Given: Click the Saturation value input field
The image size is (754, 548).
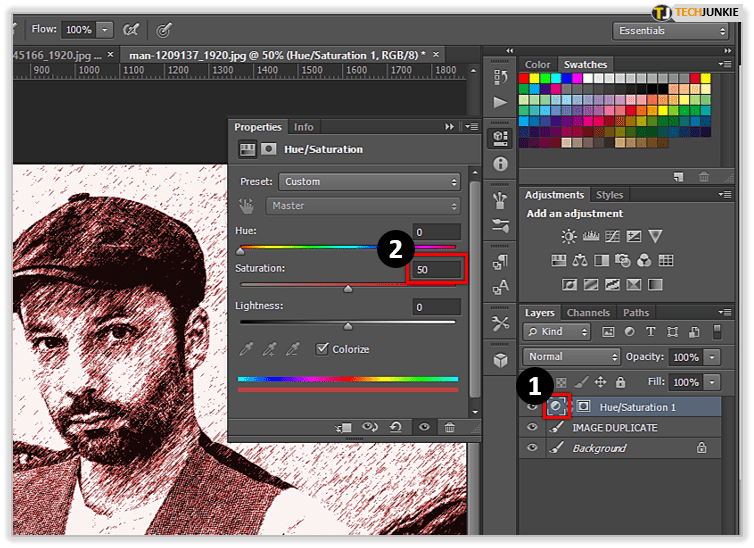Looking at the screenshot, I should 437,269.
